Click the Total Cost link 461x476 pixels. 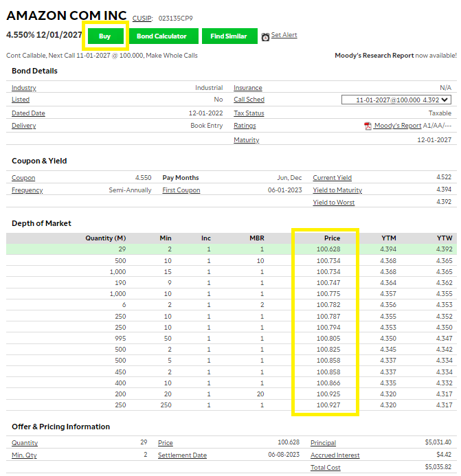pyautogui.click(x=325, y=468)
